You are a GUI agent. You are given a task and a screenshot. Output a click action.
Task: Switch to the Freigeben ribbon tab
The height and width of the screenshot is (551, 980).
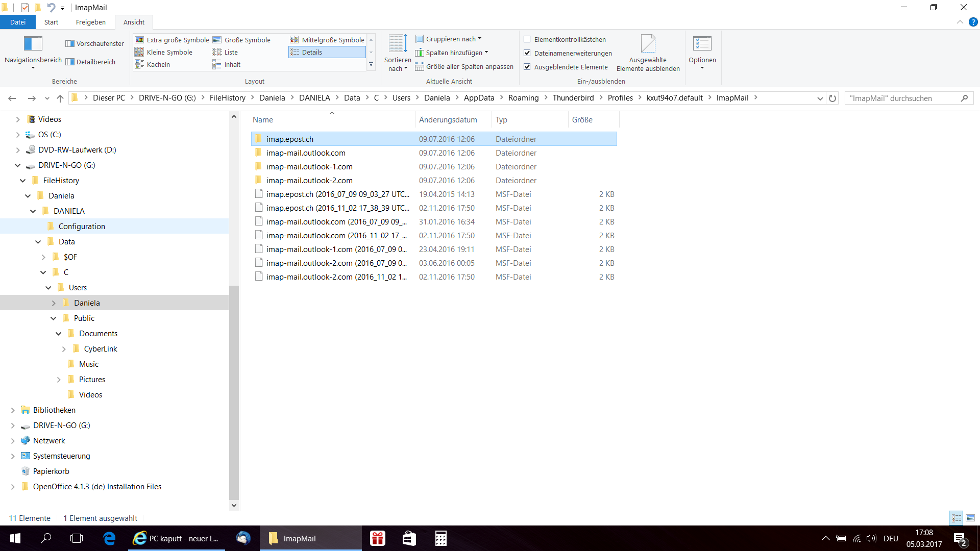coord(90,22)
